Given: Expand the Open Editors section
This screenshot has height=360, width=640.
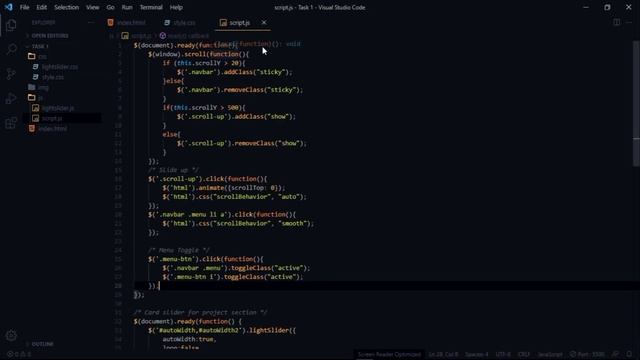Looking at the screenshot, I should pyautogui.click(x=50, y=36).
